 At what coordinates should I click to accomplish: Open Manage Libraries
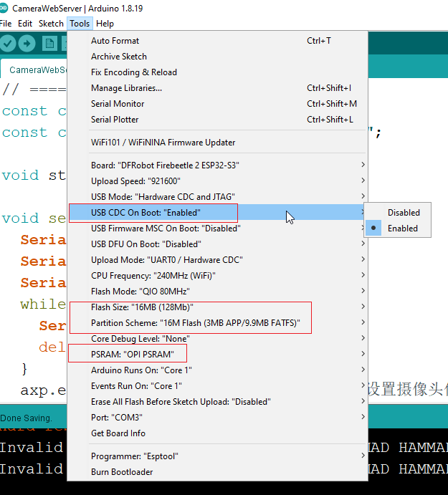tap(217, 88)
